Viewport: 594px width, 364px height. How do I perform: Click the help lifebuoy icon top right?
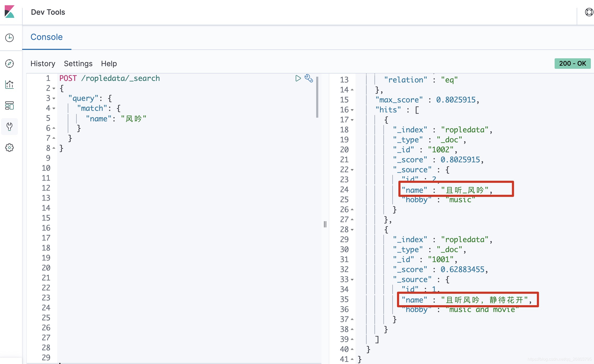click(x=589, y=12)
